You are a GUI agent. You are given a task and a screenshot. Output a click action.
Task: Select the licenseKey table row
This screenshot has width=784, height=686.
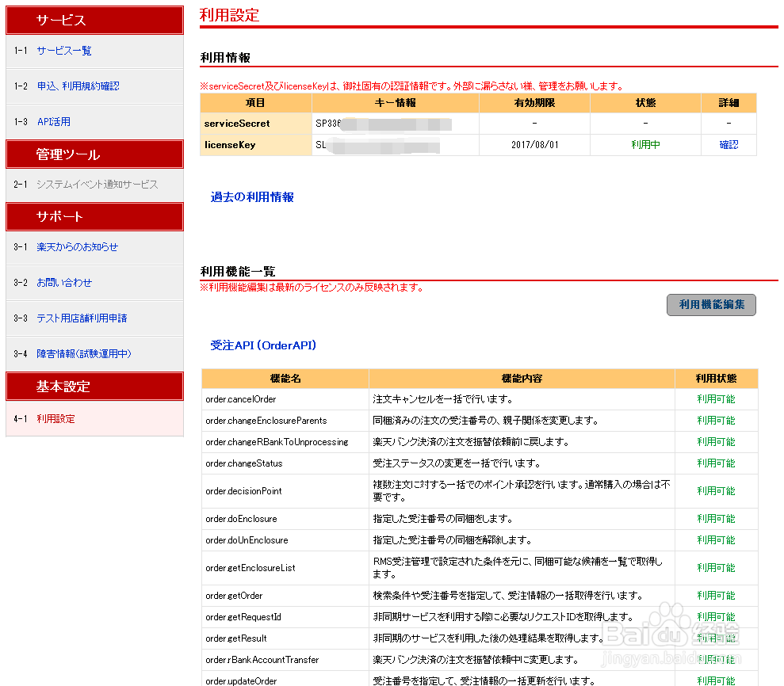click(396, 145)
